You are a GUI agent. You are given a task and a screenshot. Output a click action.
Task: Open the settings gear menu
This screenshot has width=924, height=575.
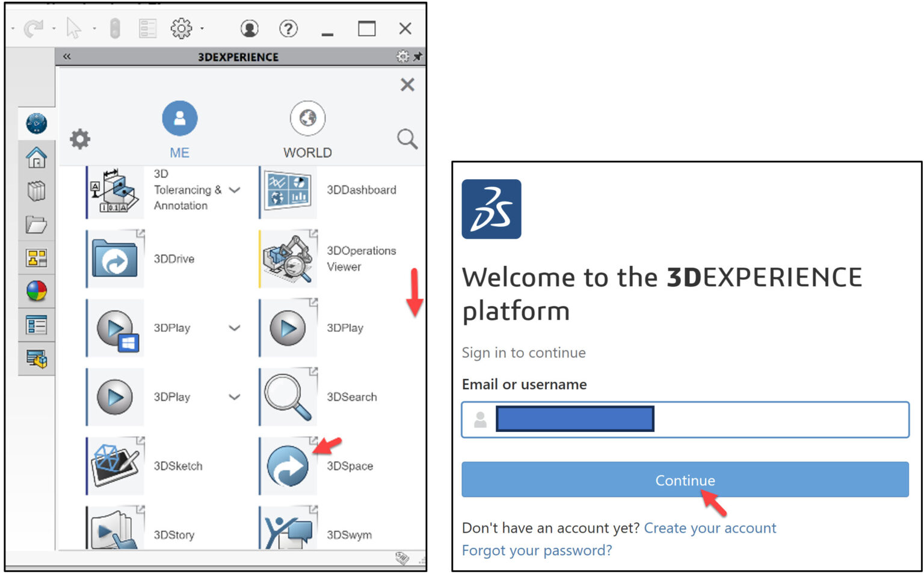(x=179, y=28)
